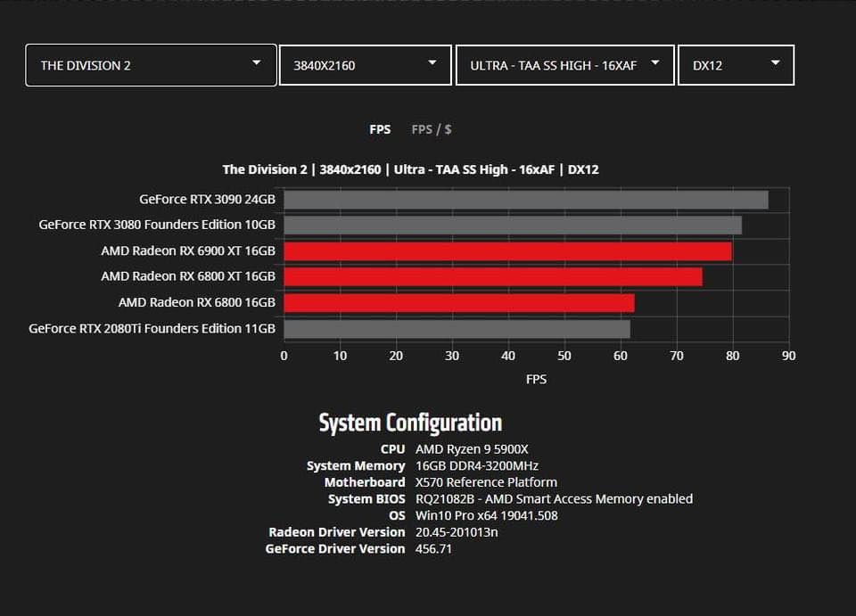This screenshot has height=616, width=856.
Task: Click the CPU label
Action: coord(392,449)
